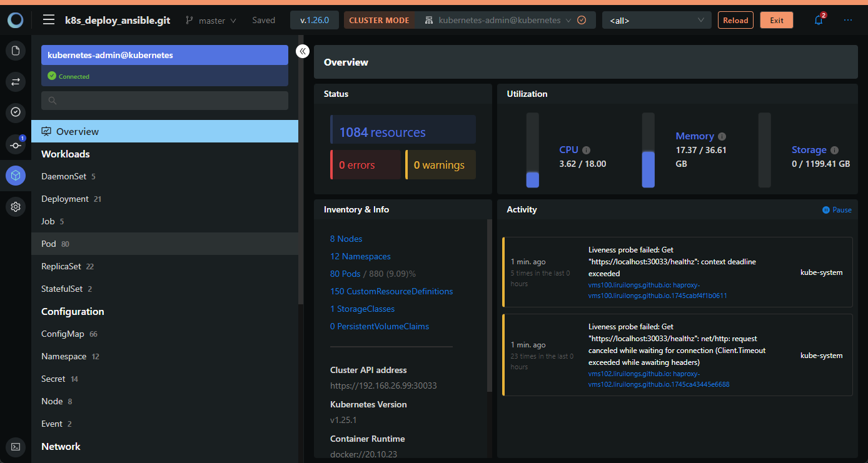Click the Network section heading

click(x=61, y=446)
